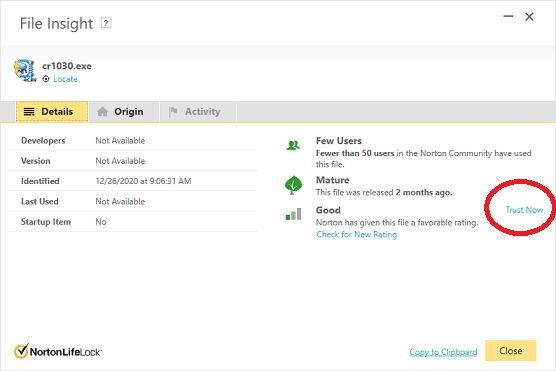Close the window with the X
556x371 pixels.
[x=529, y=16]
